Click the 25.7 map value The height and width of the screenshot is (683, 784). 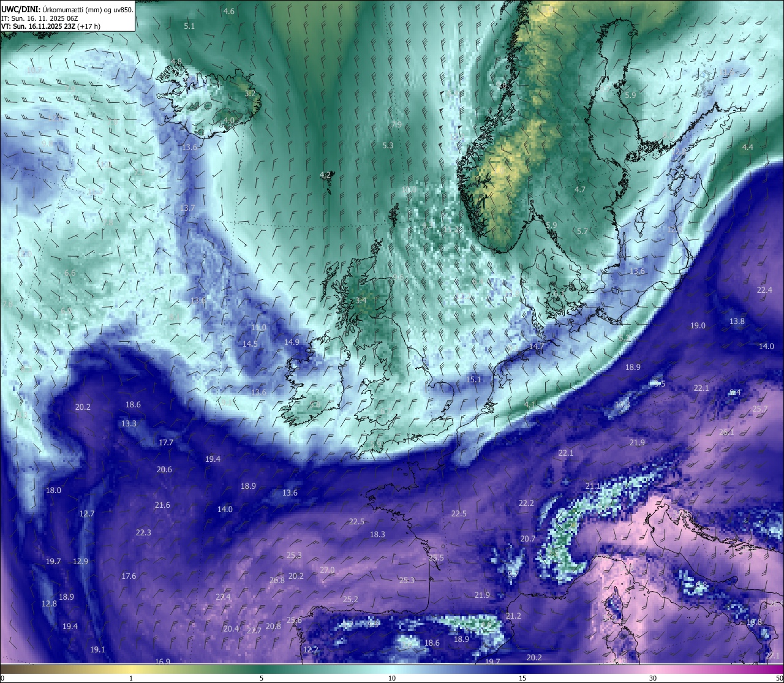pos(759,409)
